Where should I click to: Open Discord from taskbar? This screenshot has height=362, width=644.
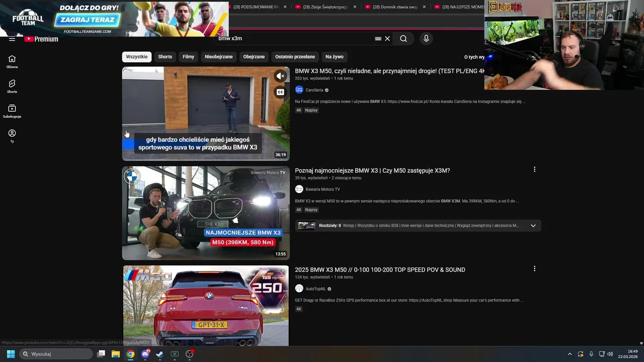coord(145,354)
